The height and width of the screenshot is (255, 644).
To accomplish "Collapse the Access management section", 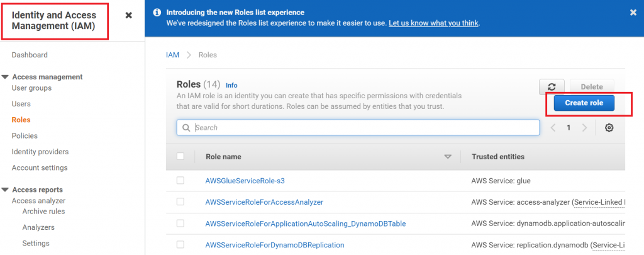I will click(5, 77).
